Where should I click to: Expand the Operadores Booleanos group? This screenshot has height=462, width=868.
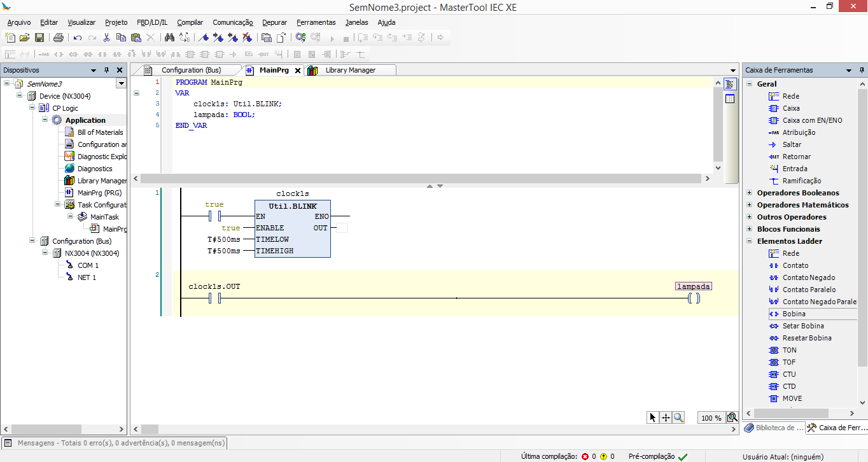coord(750,193)
